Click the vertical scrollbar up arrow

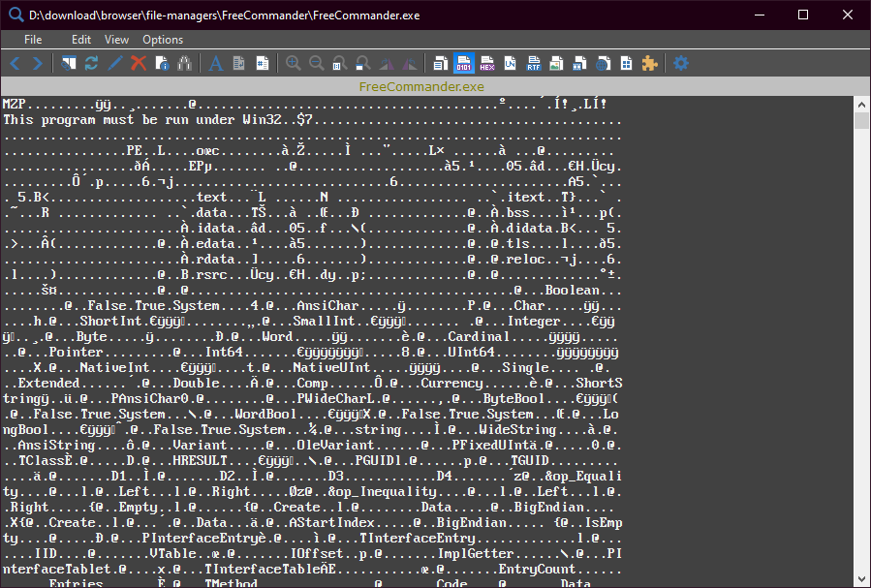861,104
